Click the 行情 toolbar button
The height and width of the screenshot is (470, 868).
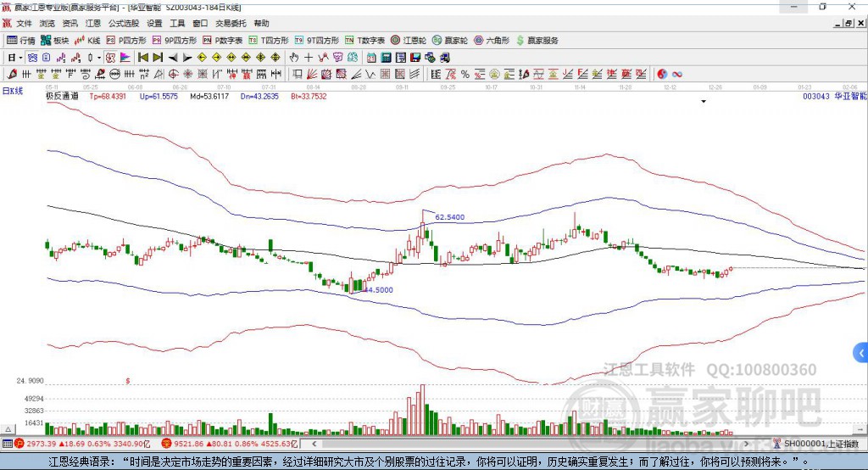point(20,41)
